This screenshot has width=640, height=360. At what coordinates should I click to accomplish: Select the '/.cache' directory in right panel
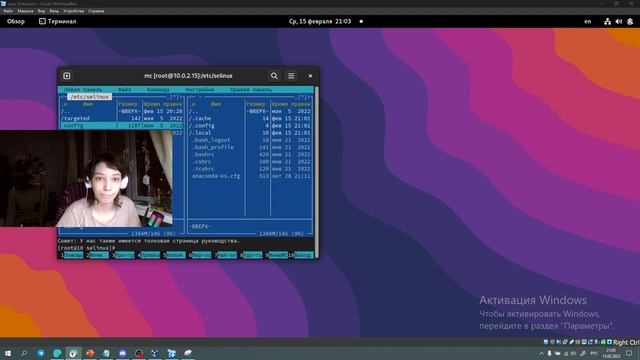tap(250, 118)
